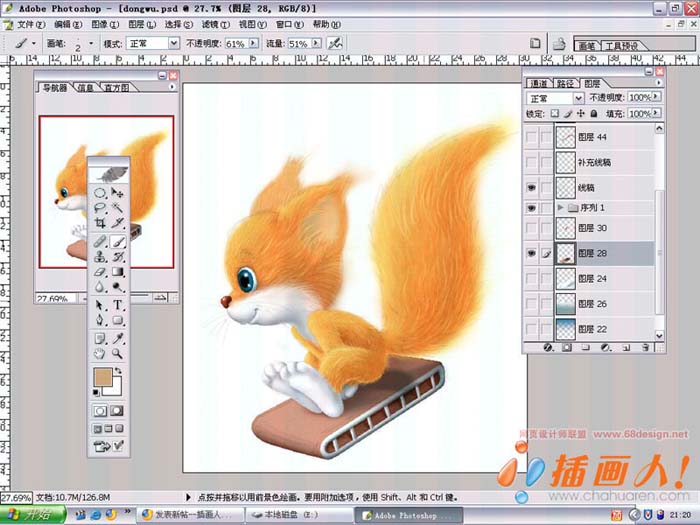This screenshot has height=525, width=700.
Task: Open the Layers panel flyout menu
Action: click(x=659, y=83)
